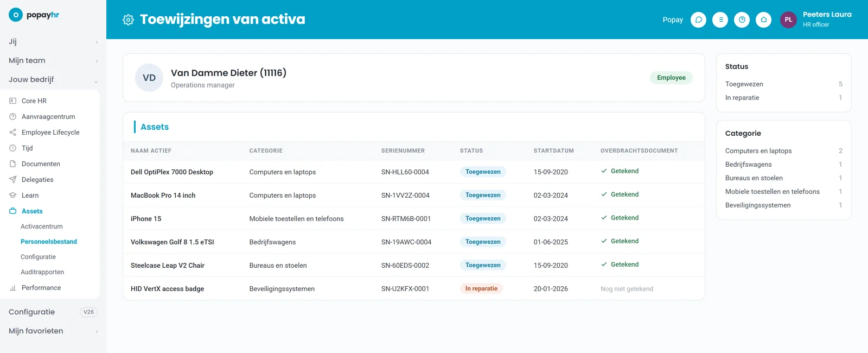
Task: Click the popayhr logo icon
Action: (x=16, y=15)
